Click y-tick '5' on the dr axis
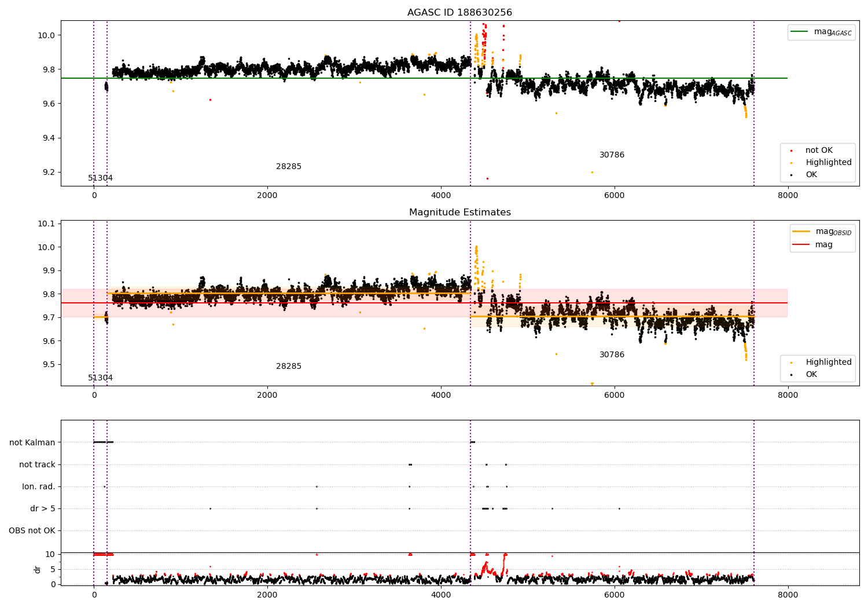The image size is (868, 608). pyautogui.click(x=53, y=569)
